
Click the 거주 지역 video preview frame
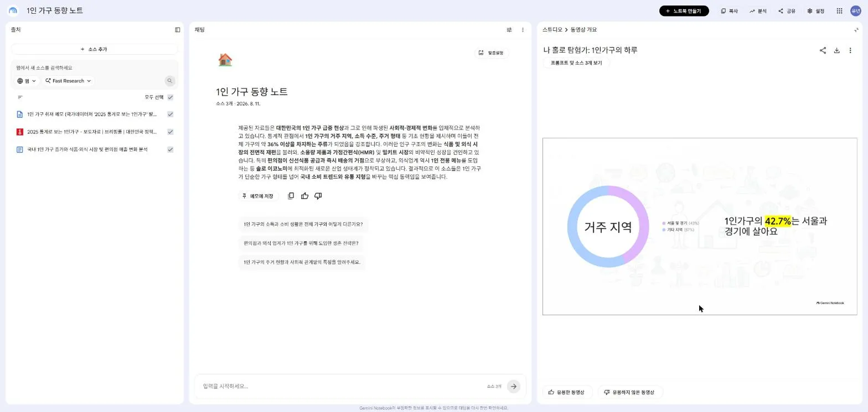coord(700,227)
